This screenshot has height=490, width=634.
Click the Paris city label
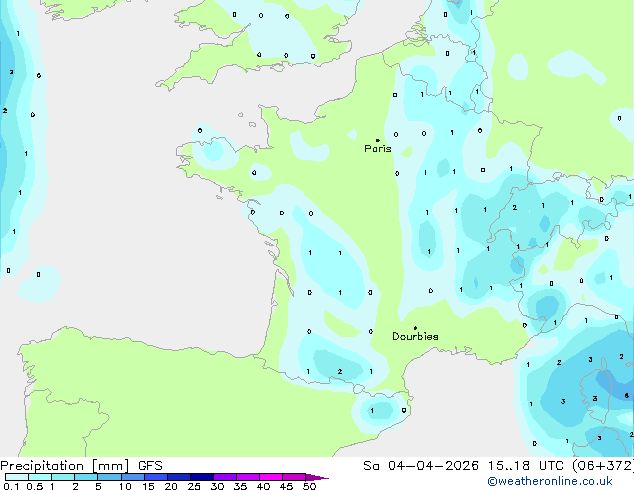[x=378, y=149]
